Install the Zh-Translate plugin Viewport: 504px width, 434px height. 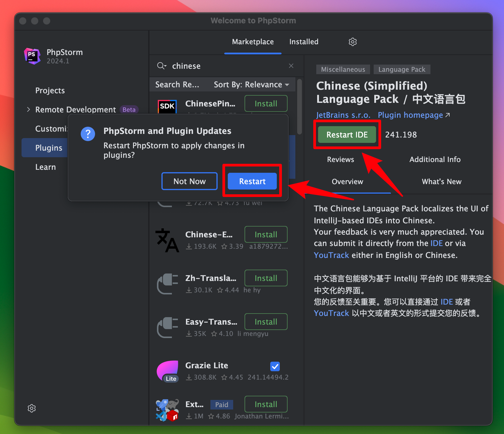266,278
